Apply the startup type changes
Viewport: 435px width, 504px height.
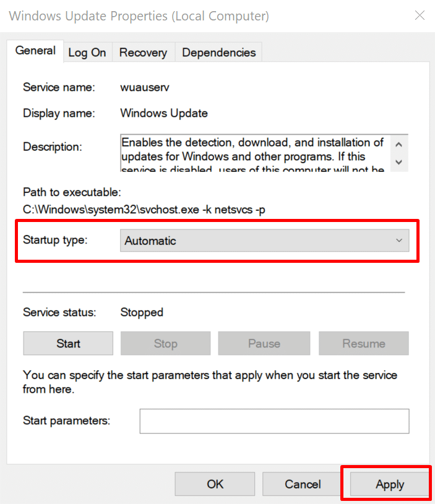point(389,485)
